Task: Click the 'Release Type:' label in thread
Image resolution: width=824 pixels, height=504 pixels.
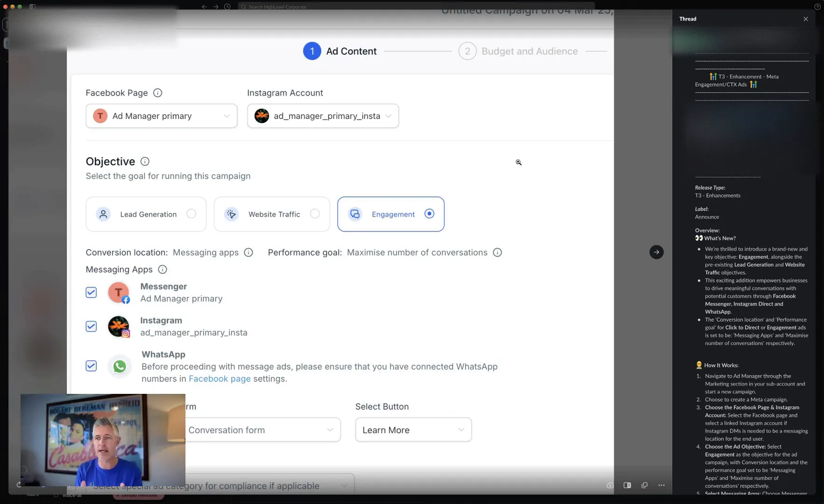Action: (710, 188)
